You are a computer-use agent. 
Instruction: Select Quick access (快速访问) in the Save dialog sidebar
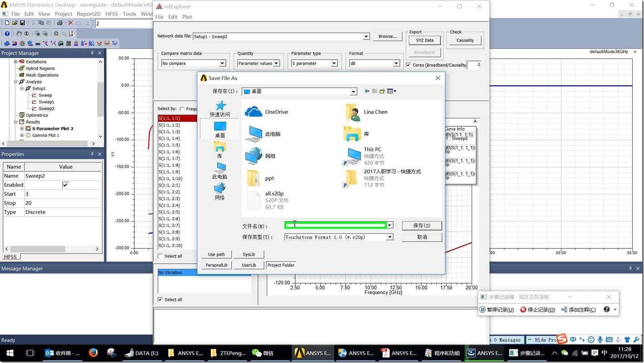[x=220, y=109]
